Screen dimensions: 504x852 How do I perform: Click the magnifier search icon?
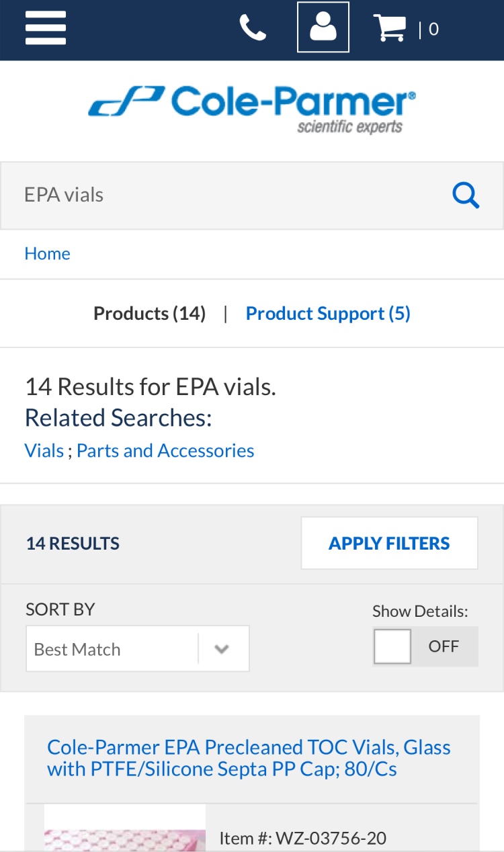(465, 196)
